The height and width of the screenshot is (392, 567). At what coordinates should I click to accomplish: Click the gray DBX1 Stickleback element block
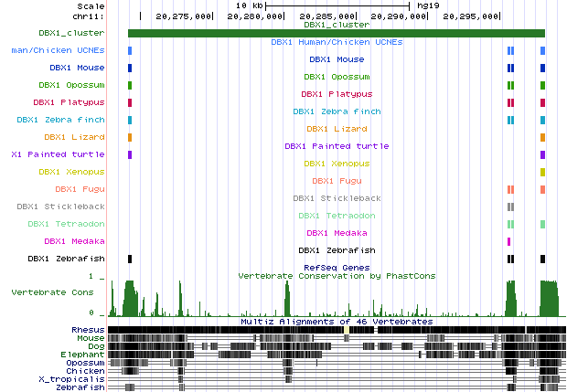[510, 207]
